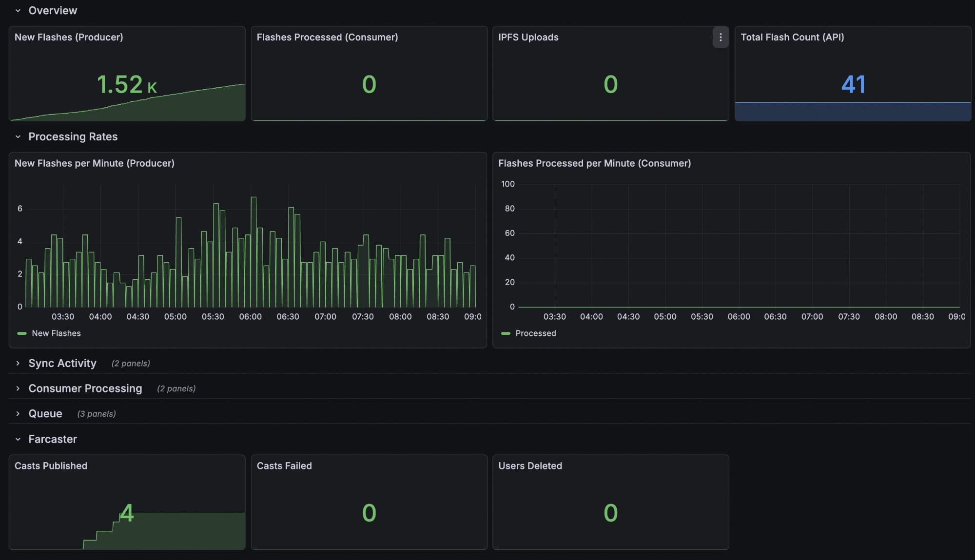Expand the Queue row chevron
The height and width of the screenshot is (560, 975).
point(18,414)
